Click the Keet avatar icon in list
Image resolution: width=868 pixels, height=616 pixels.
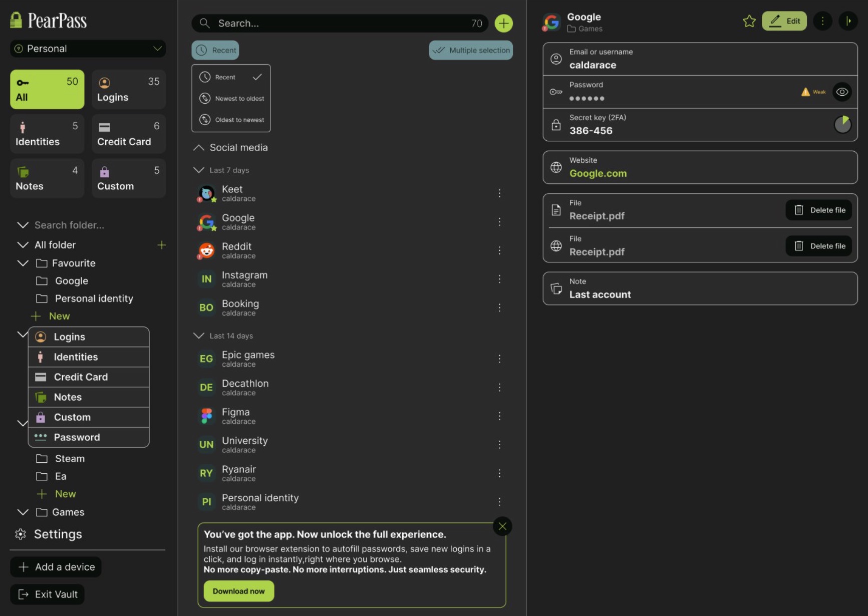(x=206, y=193)
